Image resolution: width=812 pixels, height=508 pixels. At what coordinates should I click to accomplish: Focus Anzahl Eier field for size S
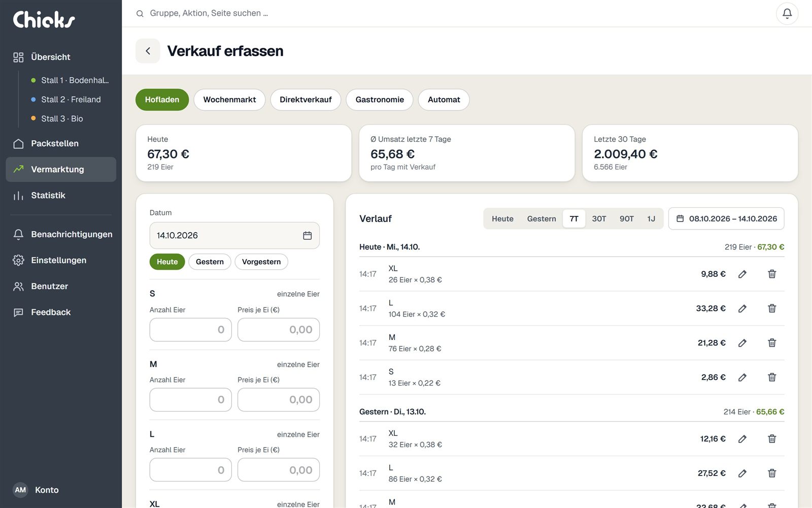(190, 330)
